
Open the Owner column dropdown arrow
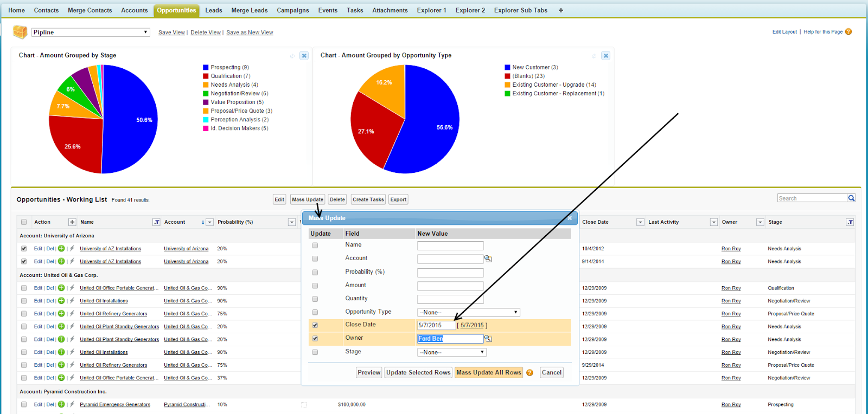tap(760, 222)
